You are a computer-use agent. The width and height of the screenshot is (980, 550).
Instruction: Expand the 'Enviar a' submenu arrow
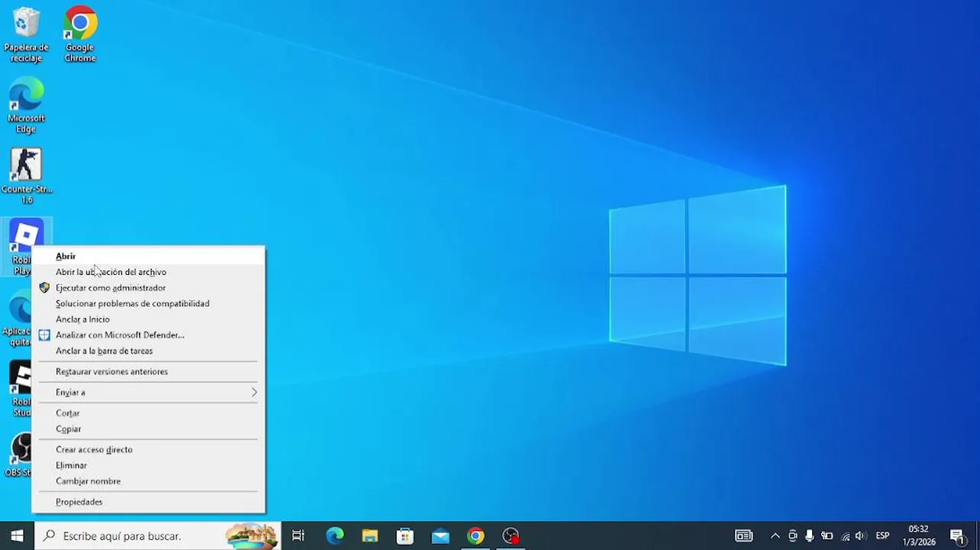254,392
